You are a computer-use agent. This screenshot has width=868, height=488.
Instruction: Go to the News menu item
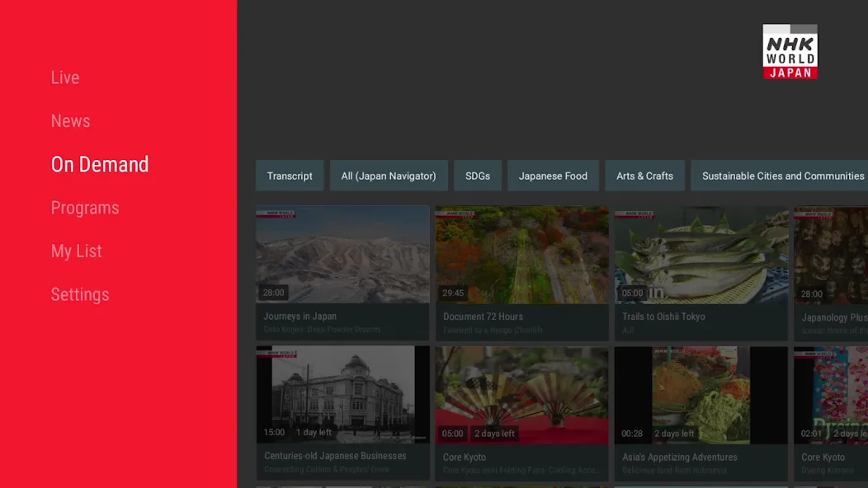(70, 120)
